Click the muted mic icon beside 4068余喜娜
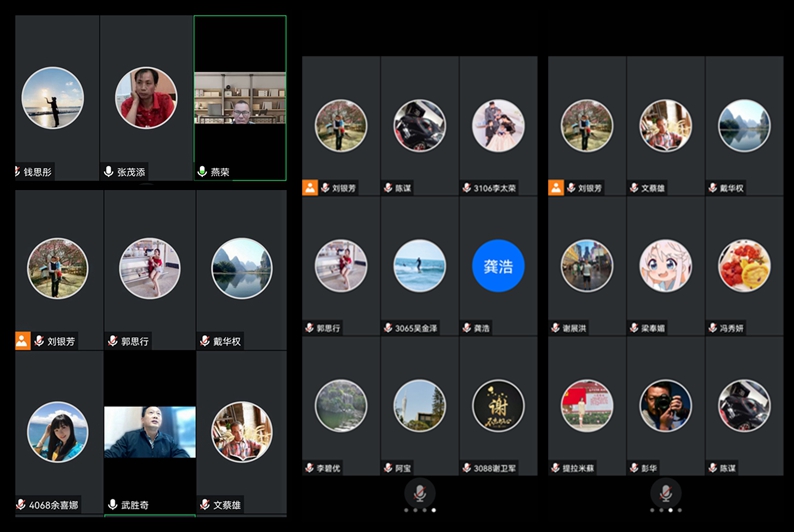The height and width of the screenshot is (532, 794). click(21, 505)
